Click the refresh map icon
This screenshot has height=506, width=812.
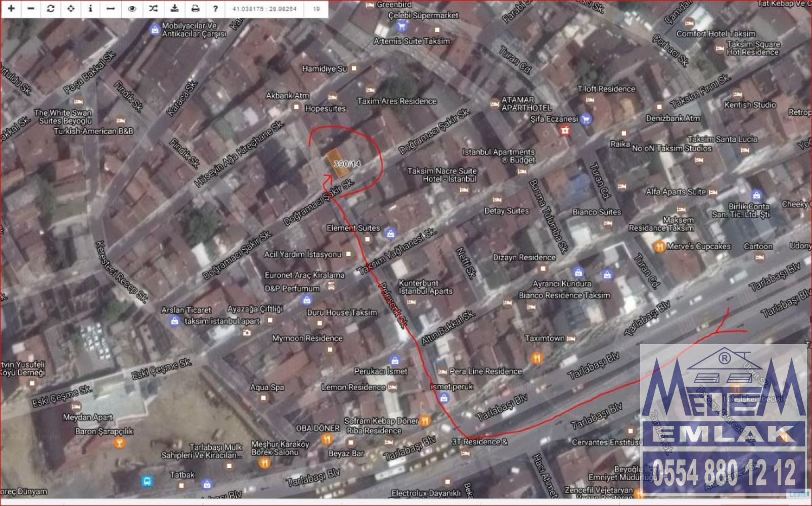(x=51, y=9)
